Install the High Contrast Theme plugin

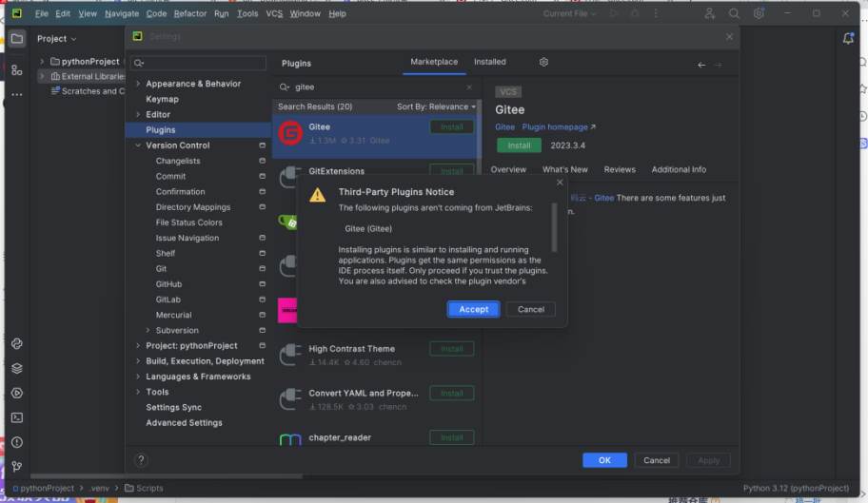click(x=452, y=349)
